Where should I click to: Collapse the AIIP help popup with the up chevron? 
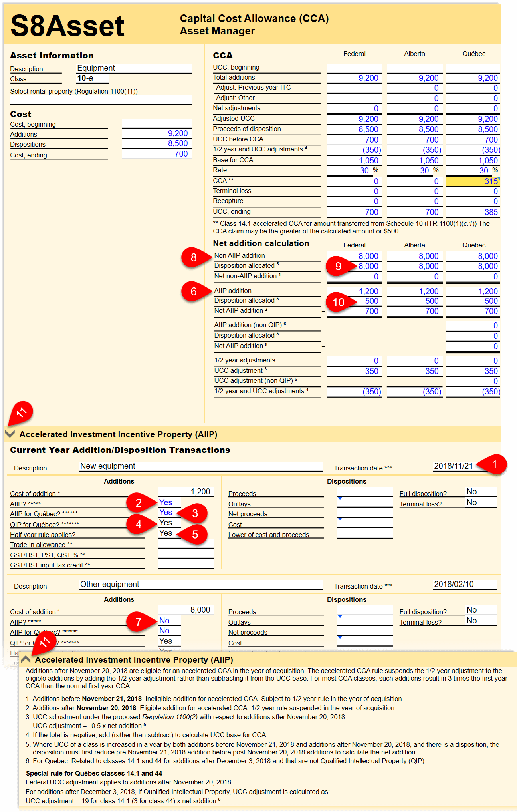[x=26, y=659]
